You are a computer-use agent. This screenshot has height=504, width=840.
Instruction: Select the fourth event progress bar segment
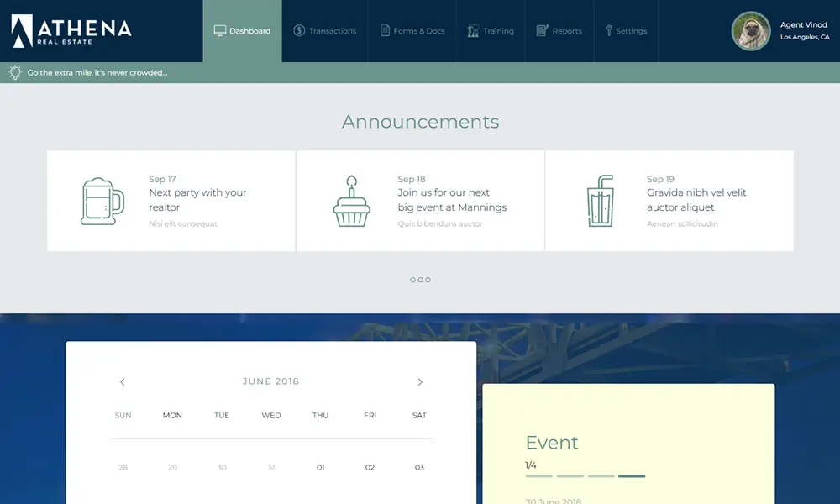(632, 476)
